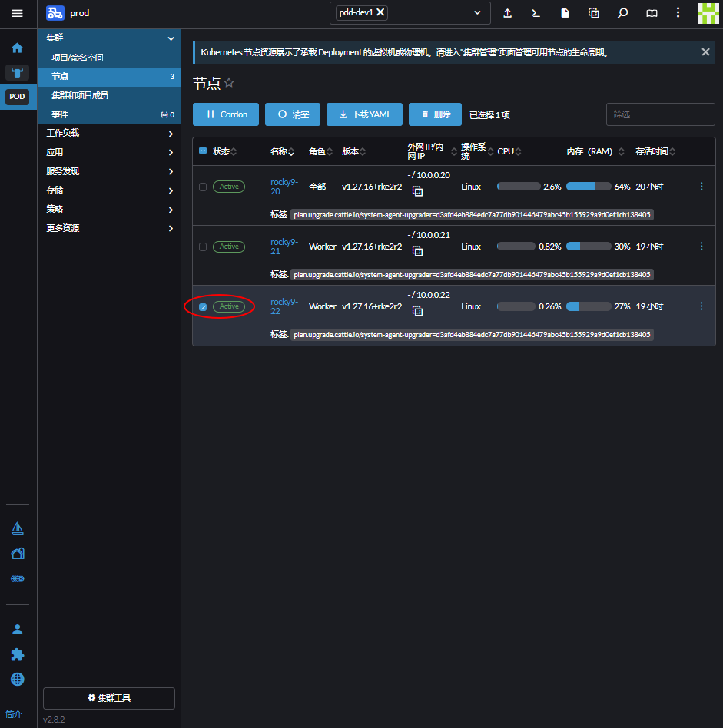Screen dimensions: 723x728
Task: Sort the table by CPU column
Action: pos(509,151)
